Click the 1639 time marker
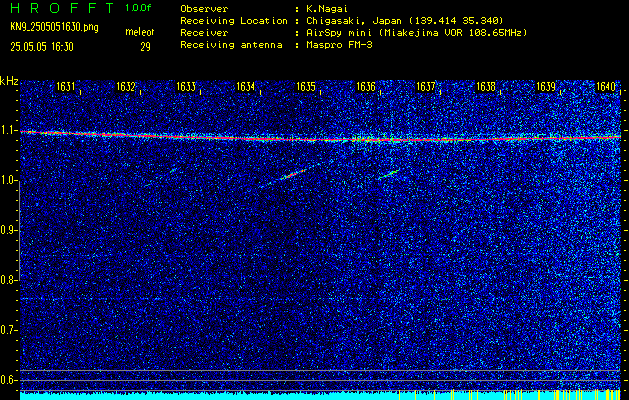 (546, 86)
